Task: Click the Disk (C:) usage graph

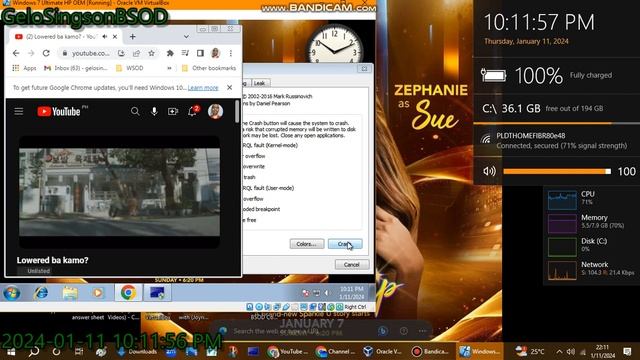Action: click(x=562, y=247)
